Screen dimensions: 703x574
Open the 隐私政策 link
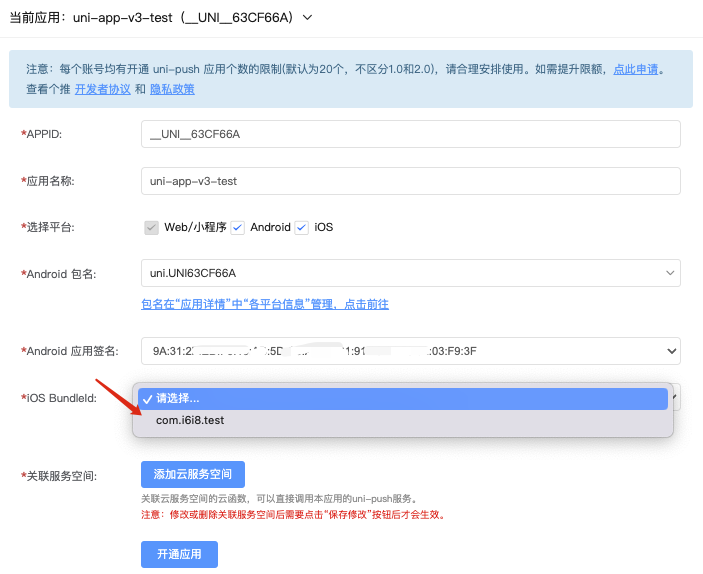coord(172,89)
